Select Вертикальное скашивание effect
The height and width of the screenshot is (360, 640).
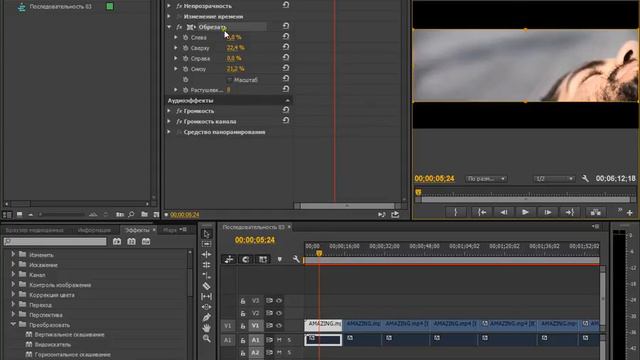(x=69, y=335)
